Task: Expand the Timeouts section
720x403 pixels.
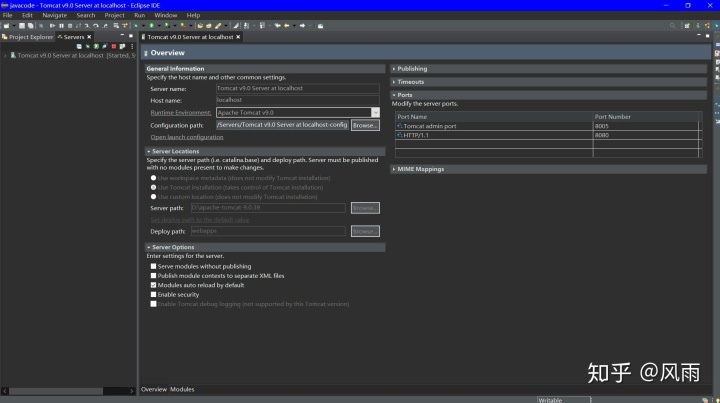Action: coord(394,82)
